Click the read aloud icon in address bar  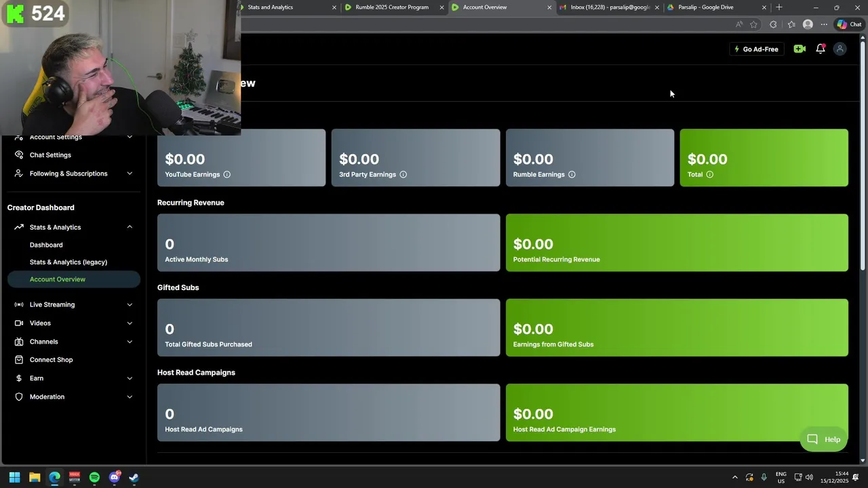tap(739, 24)
